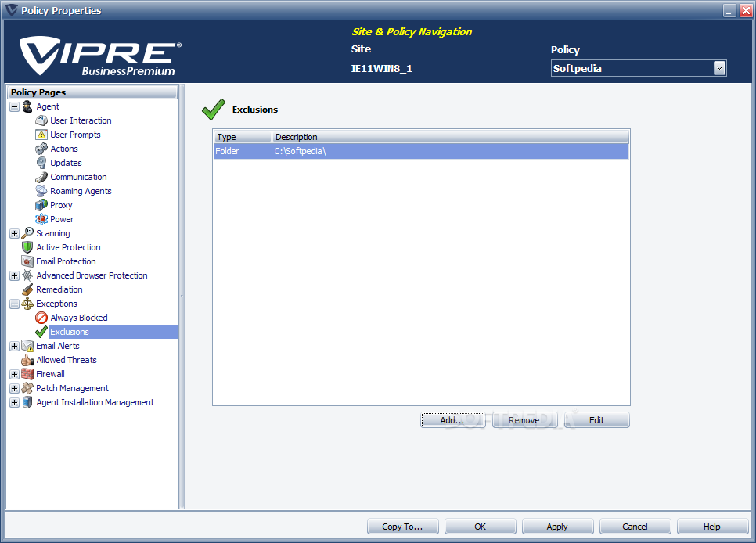Click the Actions gears icon
The width and height of the screenshot is (756, 543).
click(41, 149)
